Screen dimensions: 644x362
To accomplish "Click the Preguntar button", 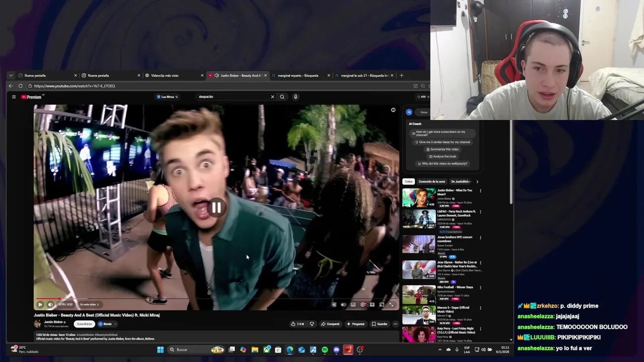I will pyautogui.click(x=356, y=324).
